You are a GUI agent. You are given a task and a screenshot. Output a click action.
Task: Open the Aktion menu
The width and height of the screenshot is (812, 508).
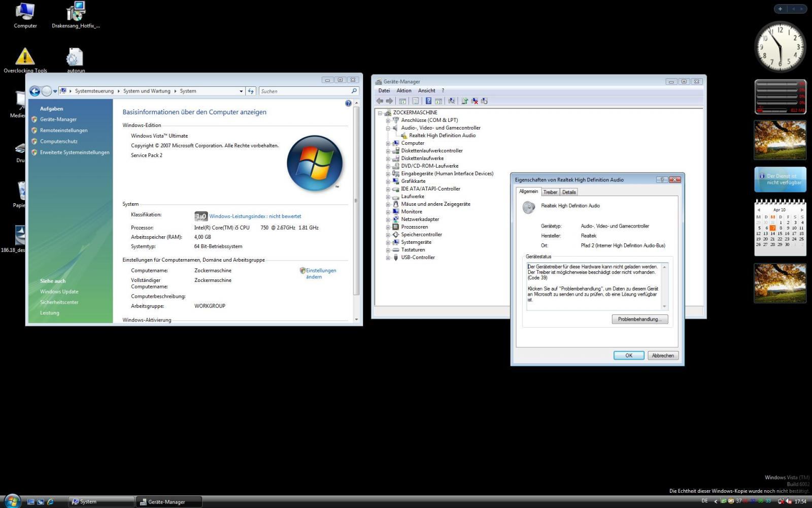[404, 90]
